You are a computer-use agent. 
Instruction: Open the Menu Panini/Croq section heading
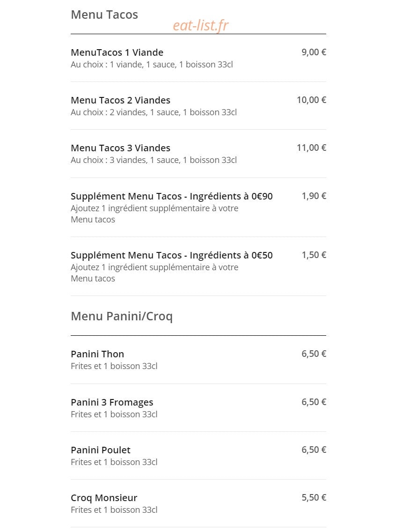(x=122, y=316)
